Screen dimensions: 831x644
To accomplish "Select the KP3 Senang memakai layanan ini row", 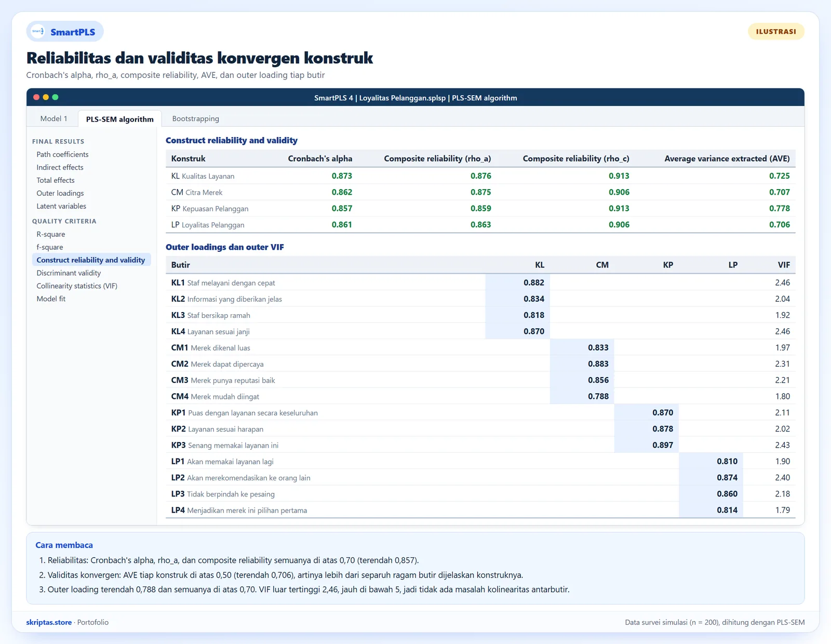I will pos(480,445).
